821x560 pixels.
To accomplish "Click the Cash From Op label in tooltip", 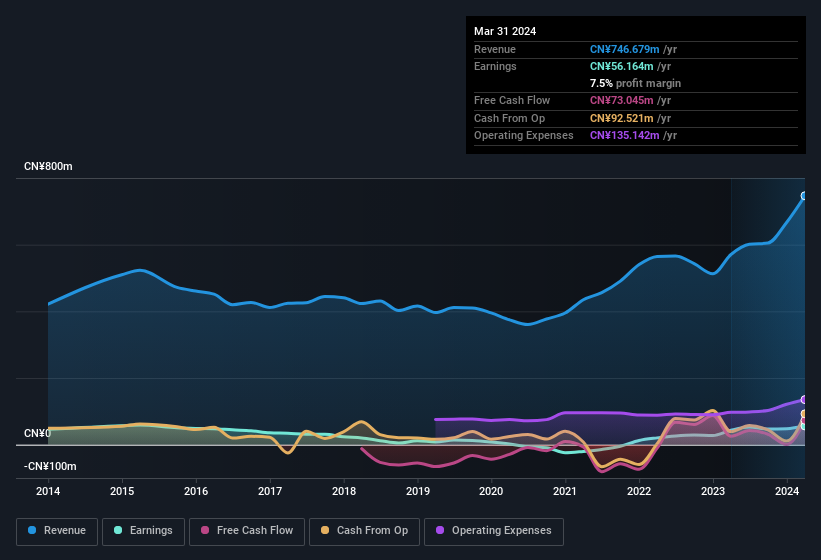I will coord(509,118).
